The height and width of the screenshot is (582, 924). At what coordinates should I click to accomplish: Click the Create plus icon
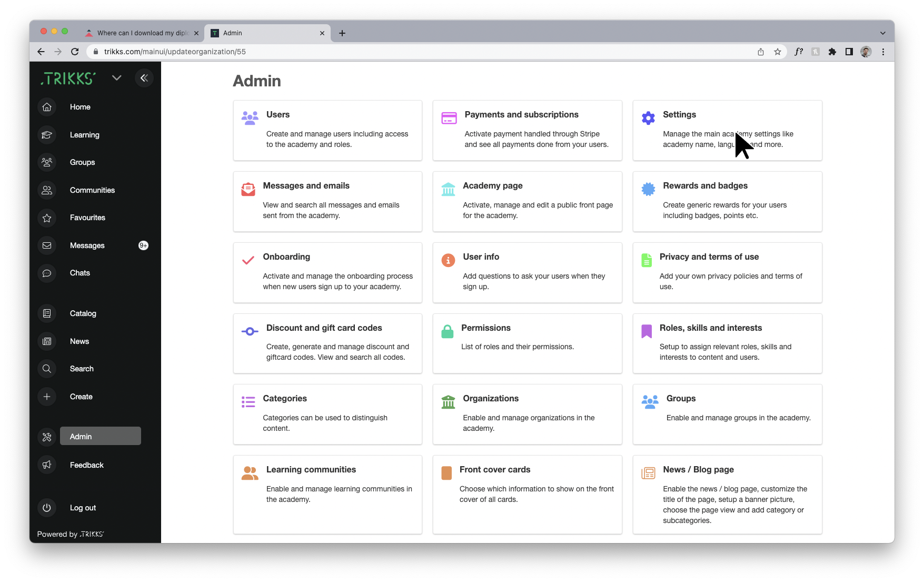click(x=47, y=397)
